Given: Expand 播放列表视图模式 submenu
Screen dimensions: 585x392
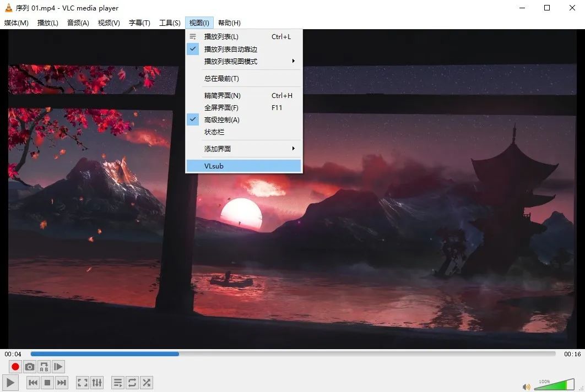Looking at the screenshot, I should [x=243, y=61].
